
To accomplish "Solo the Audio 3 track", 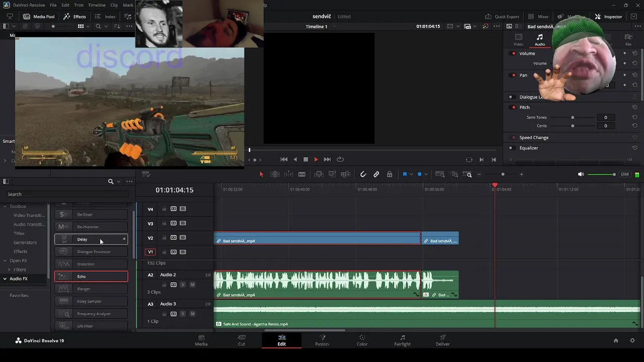I will pyautogui.click(x=183, y=314).
